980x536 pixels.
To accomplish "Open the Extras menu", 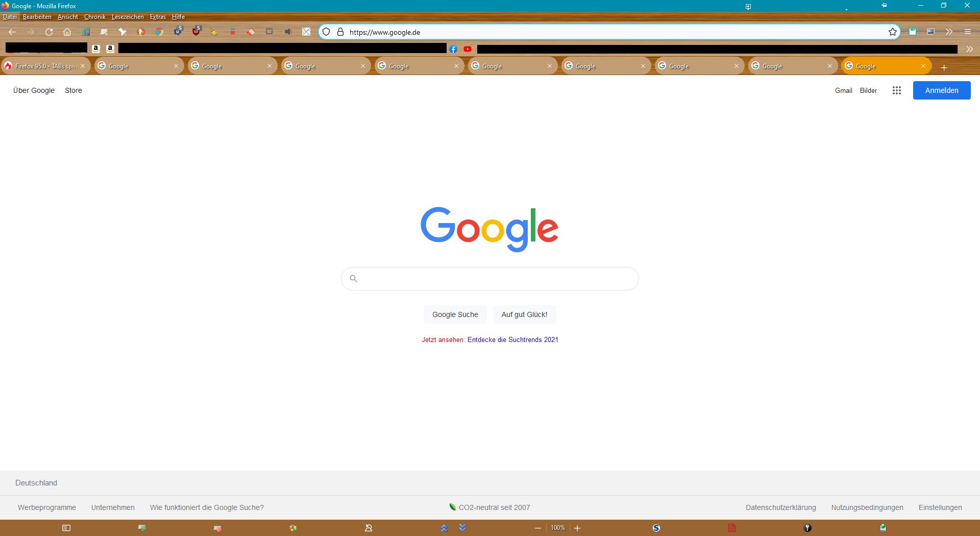I will [158, 17].
